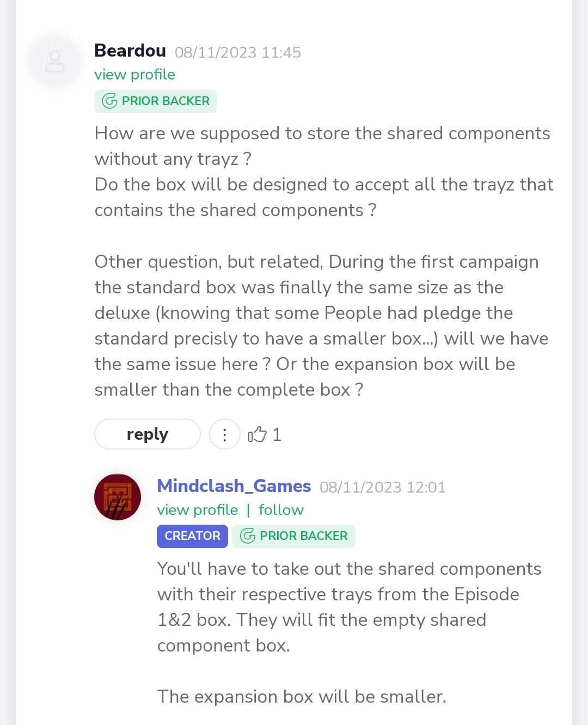Viewport: 588px width, 725px height.
Task: Click the Gamefound logo beside the CREATOR badge
Action: (248, 536)
